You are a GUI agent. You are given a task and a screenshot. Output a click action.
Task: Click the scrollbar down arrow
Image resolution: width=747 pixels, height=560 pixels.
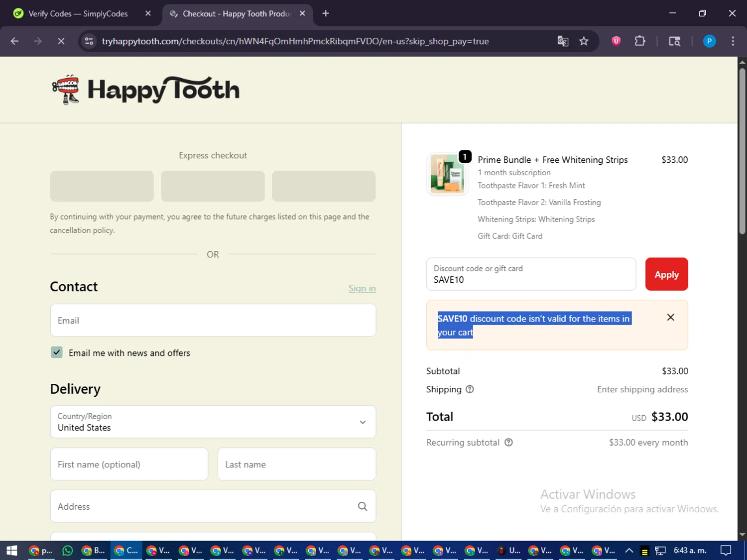pyautogui.click(x=742, y=535)
